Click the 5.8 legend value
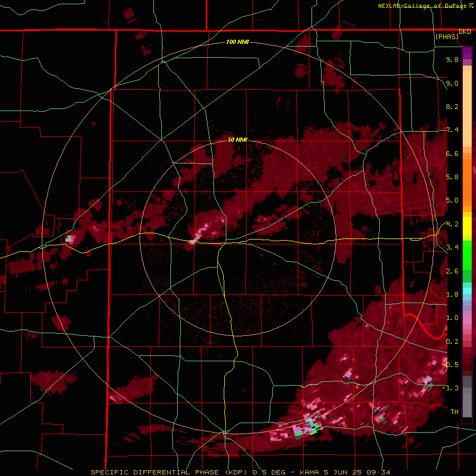The width and height of the screenshot is (476, 476). 452,177
